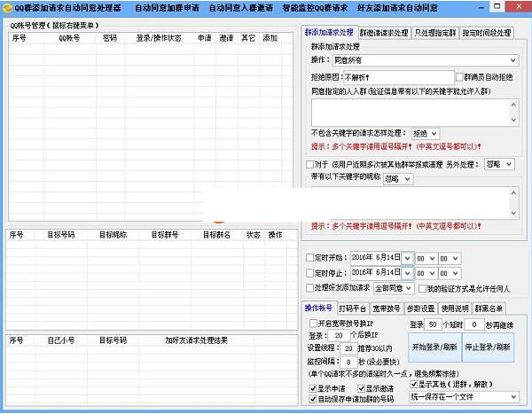Viewport: 532px width, 414px height.
Task: Click the 开始登录/刷新 button
Action: [x=434, y=348]
